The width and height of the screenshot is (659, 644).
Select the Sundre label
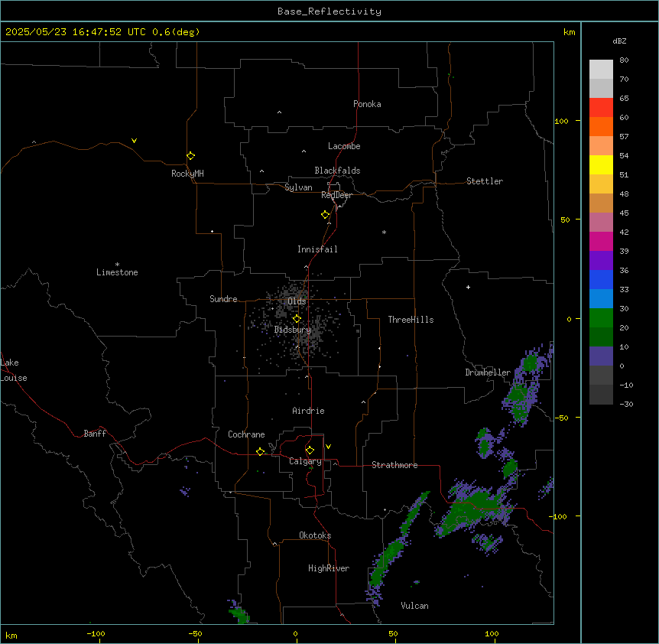[223, 299]
